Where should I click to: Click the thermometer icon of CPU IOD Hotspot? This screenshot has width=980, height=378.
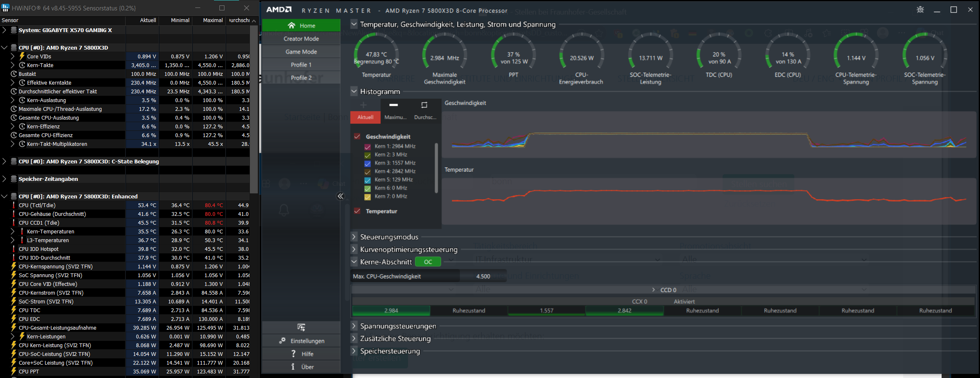click(x=14, y=249)
